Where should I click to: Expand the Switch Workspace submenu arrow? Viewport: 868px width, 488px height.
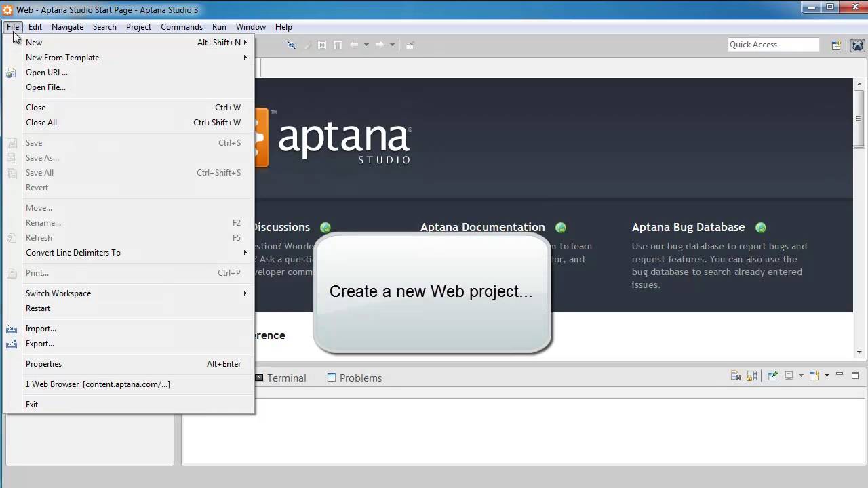(x=245, y=293)
